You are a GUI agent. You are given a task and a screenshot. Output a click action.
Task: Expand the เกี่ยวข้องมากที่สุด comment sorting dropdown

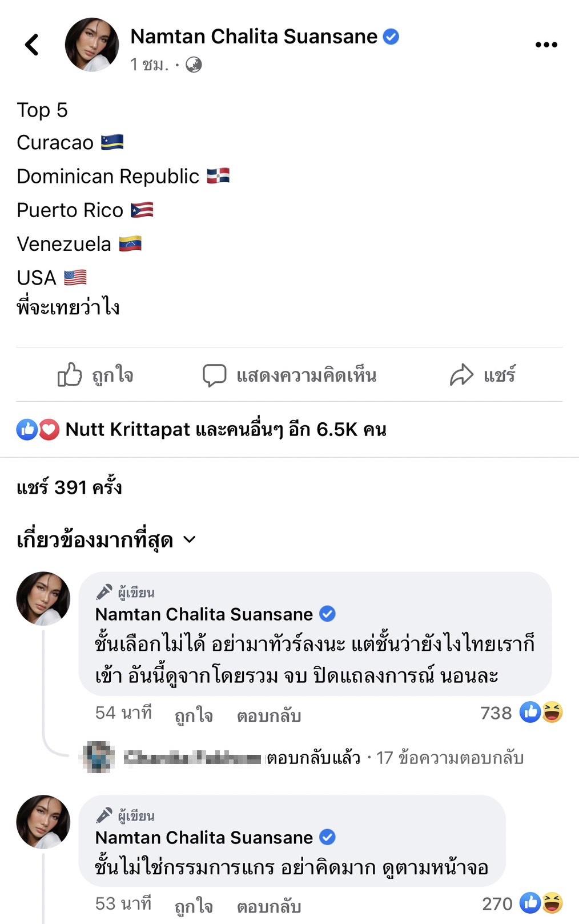tap(106, 540)
